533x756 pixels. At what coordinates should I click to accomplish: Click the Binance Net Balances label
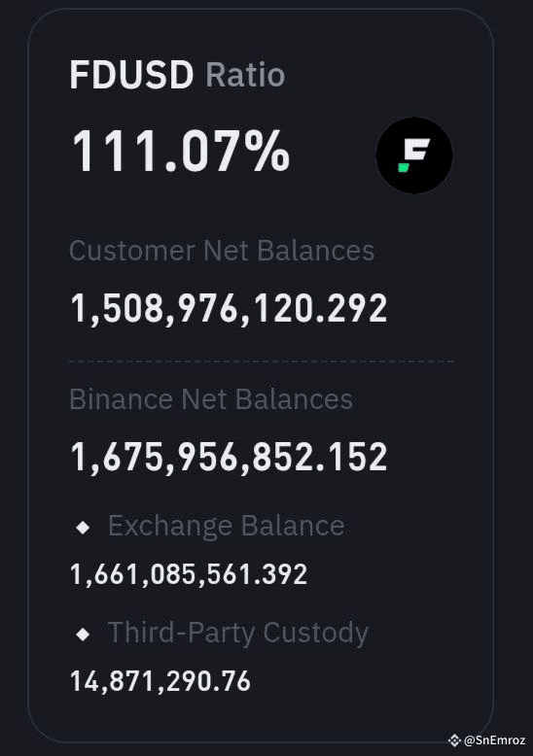[x=211, y=399]
